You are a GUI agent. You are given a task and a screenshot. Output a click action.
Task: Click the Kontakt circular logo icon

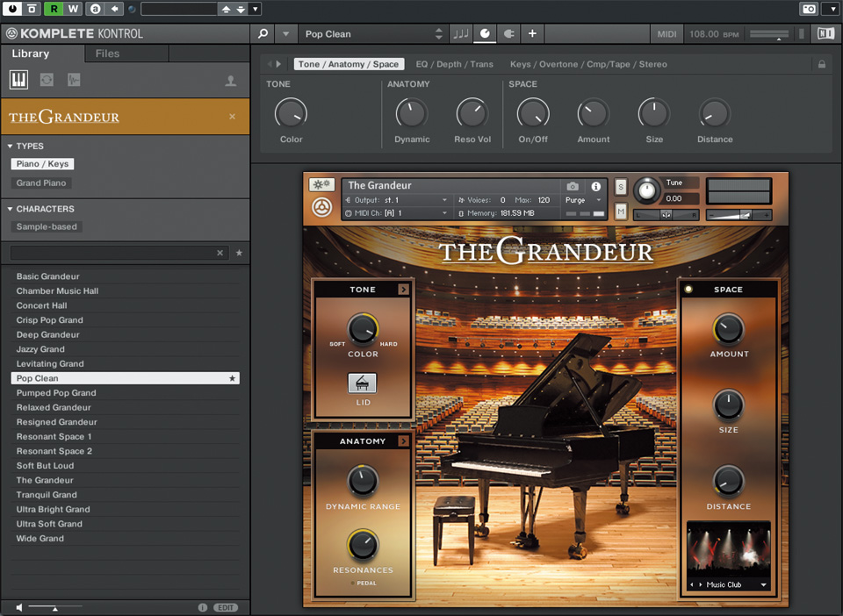tap(321, 207)
